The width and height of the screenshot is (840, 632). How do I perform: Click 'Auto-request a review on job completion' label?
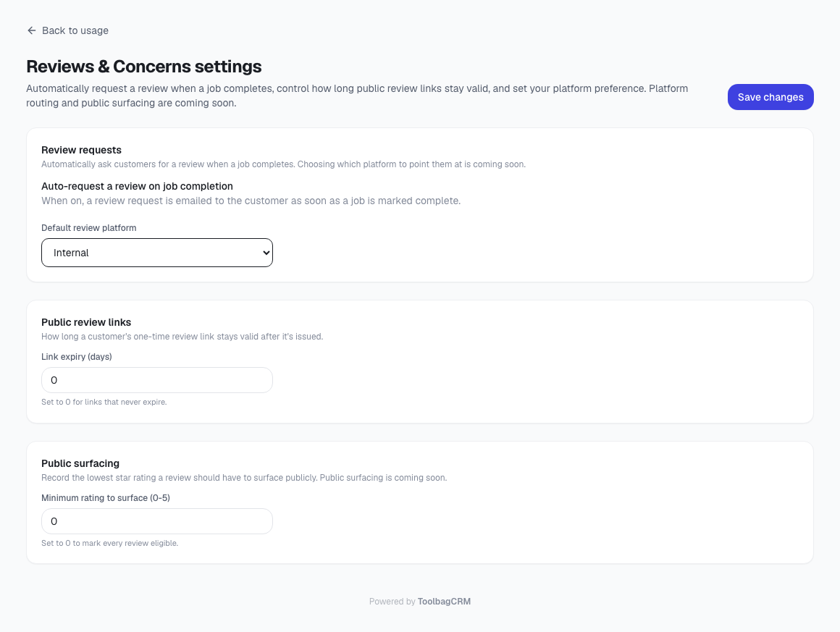point(137,186)
